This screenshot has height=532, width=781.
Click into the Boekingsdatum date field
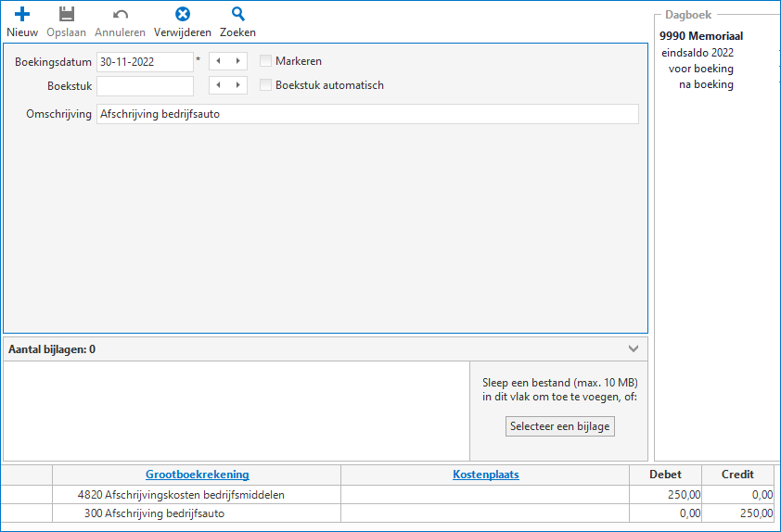[x=145, y=62]
